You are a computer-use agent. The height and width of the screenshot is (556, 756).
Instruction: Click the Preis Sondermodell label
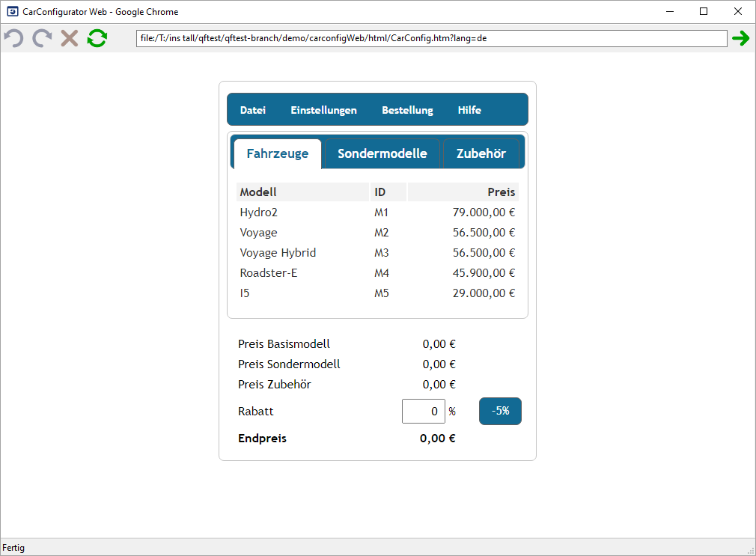[289, 364]
